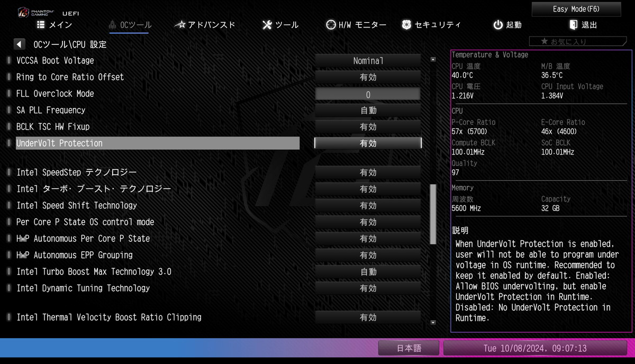The height and width of the screenshot is (364, 635).
Task: Click the CPU Input Voltage 1.384V reading
Action: pyautogui.click(x=552, y=96)
